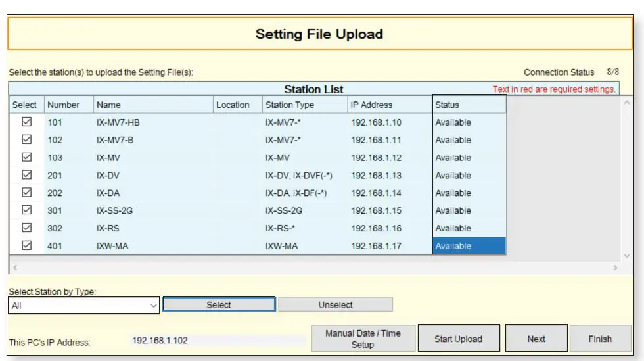Click the Station Type column header
This screenshot has height=361, width=644.
[x=305, y=105]
